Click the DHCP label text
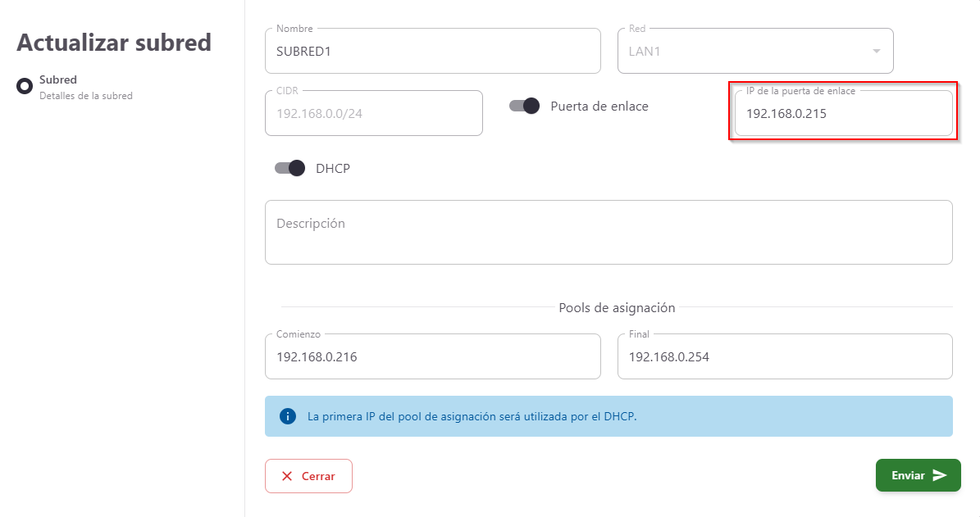The height and width of the screenshot is (517, 980). 333,169
